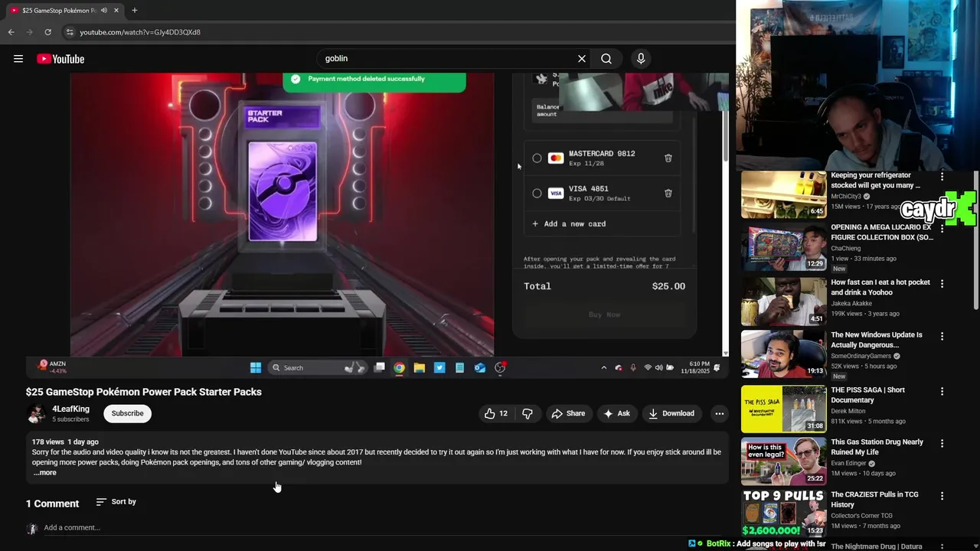Share the video
The height and width of the screenshot is (551, 980).
tap(568, 413)
